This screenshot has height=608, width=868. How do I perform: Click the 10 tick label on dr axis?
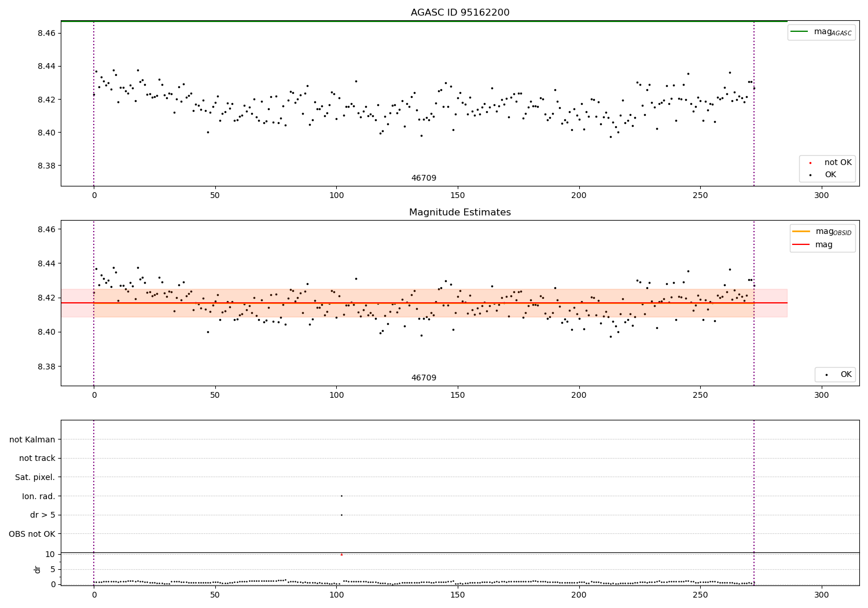(50, 555)
